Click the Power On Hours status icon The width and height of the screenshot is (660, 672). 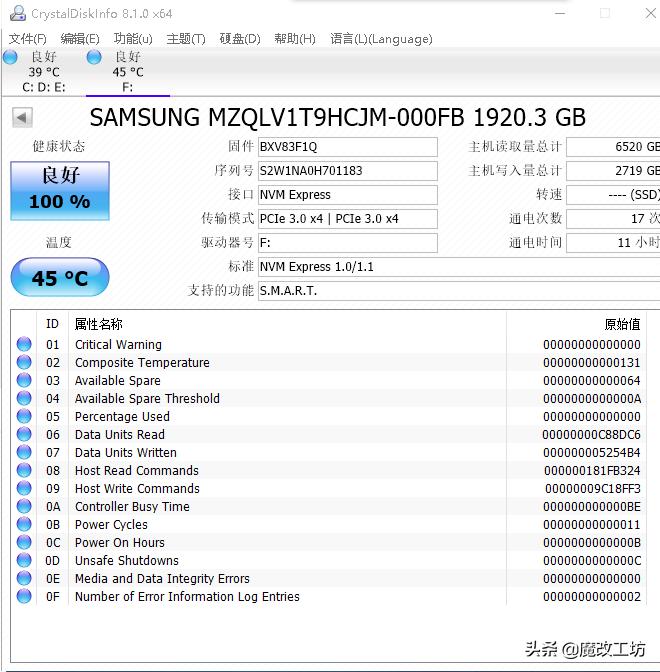point(24,542)
